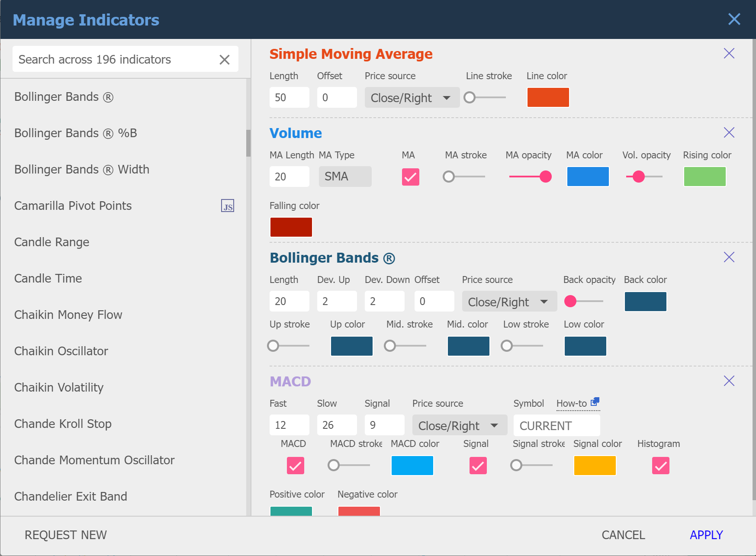
Task: Clear the indicator search box
Action: (x=224, y=60)
